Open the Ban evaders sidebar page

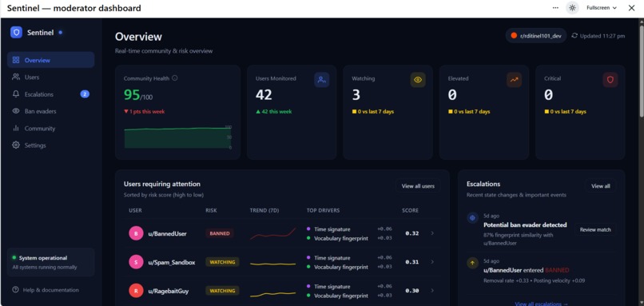(x=51, y=111)
